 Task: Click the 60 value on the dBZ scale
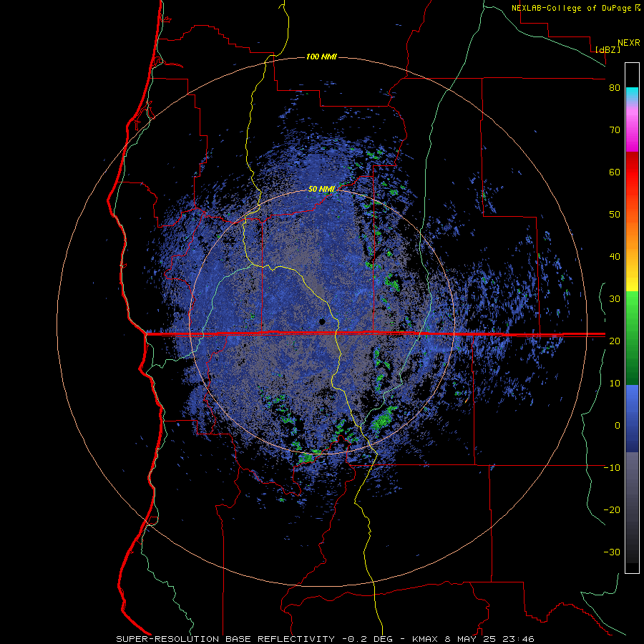point(615,172)
